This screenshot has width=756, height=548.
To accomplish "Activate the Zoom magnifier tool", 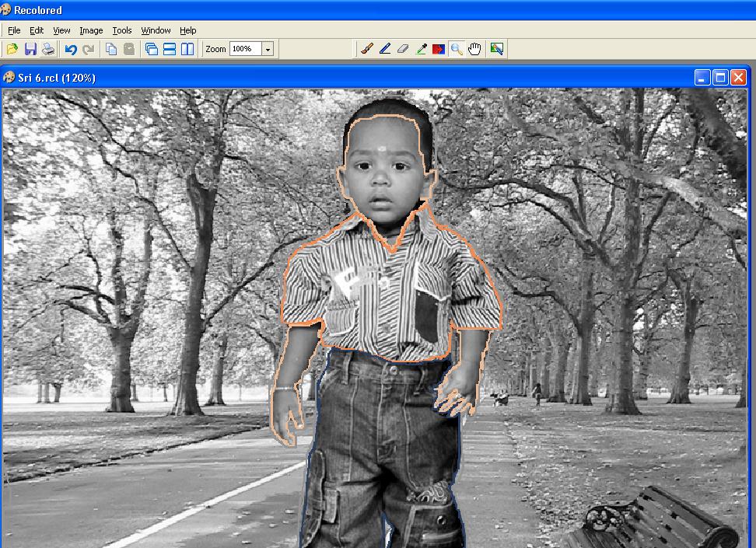I will pyautogui.click(x=457, y=49).
